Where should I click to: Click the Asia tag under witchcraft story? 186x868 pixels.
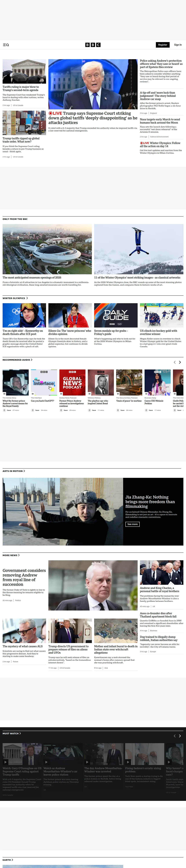point(106,668)
